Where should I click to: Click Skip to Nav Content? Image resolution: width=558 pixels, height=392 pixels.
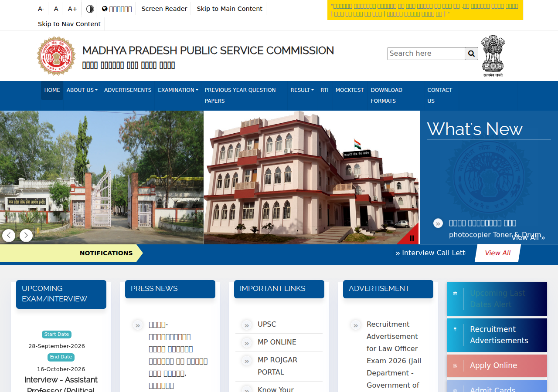[x=69, y=24]
